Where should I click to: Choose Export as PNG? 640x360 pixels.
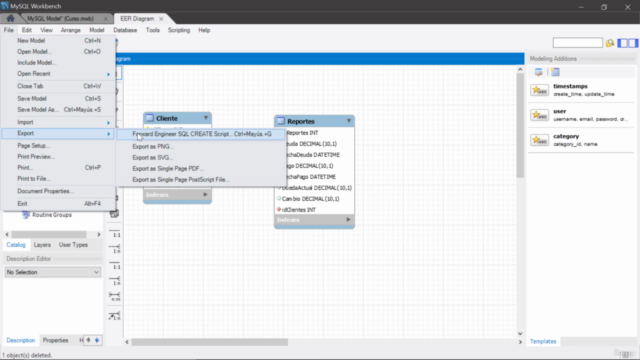pos(201,147)
